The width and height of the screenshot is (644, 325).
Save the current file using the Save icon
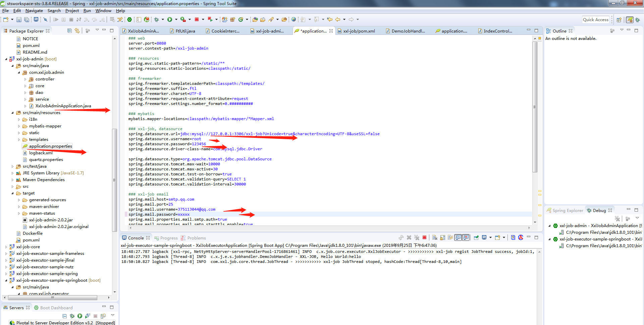(x=19, y=19)
